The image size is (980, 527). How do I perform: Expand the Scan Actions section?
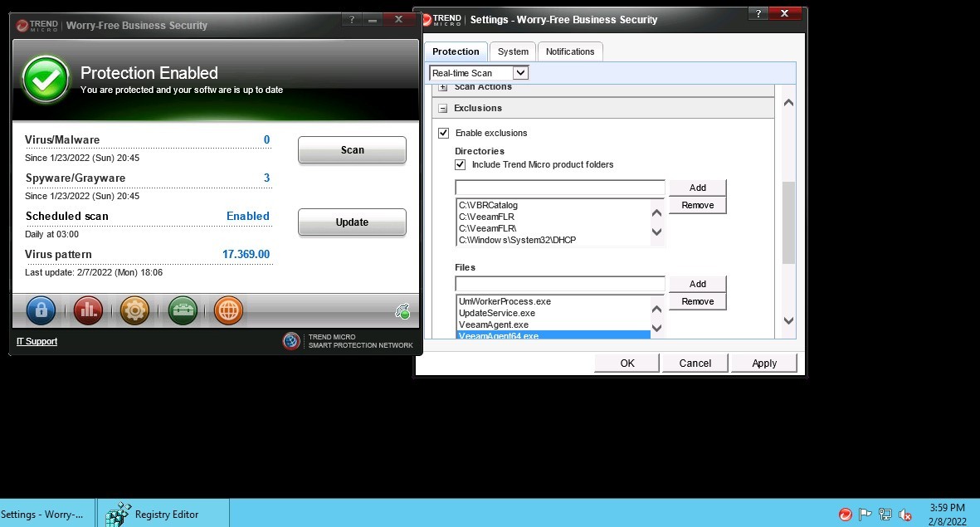(443, 87)
